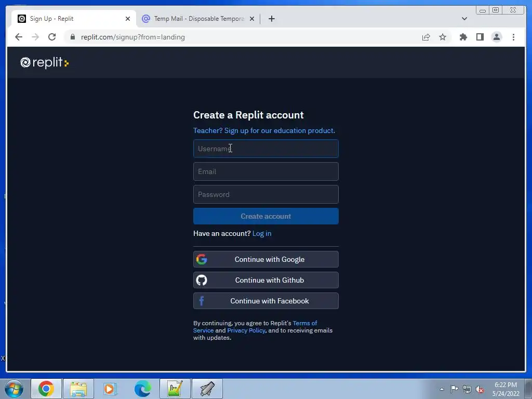532x399 pixels.
Task: Open Action Center flag icon
Action: (x=454, y=389)
